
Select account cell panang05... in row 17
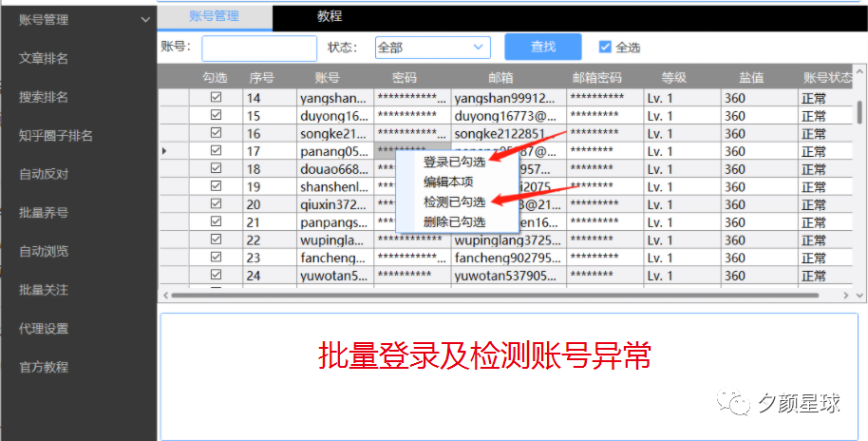coord(335,151)
